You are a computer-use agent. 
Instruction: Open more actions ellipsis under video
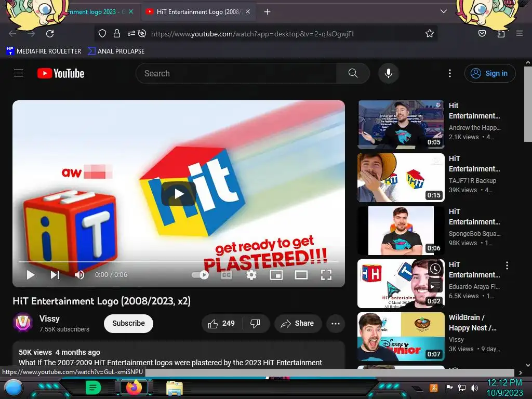tap(336, 323)
